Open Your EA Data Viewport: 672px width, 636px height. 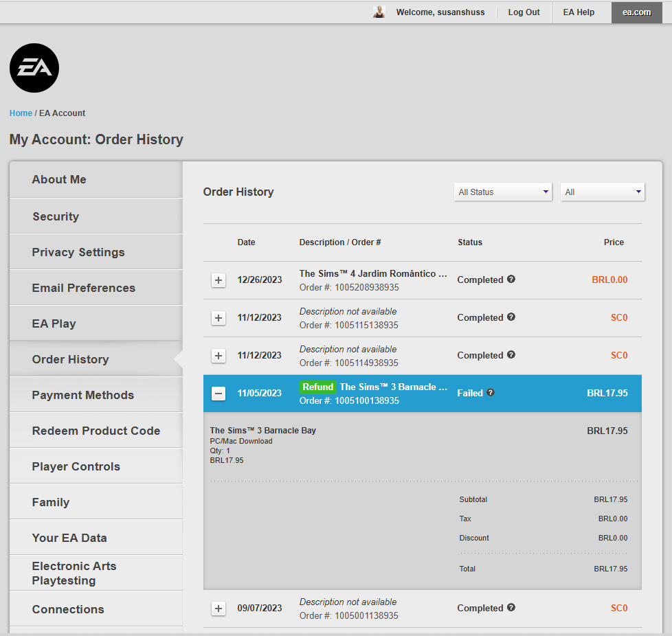96,538
